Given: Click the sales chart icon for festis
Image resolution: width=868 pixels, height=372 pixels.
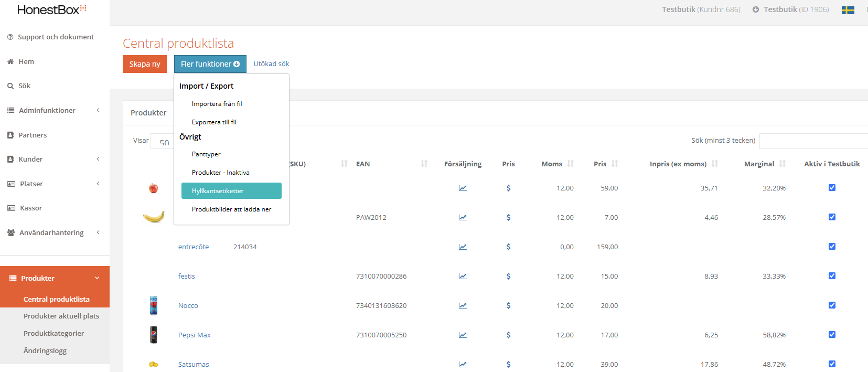Looking at the screenshot, I should (x=463, y=276).
